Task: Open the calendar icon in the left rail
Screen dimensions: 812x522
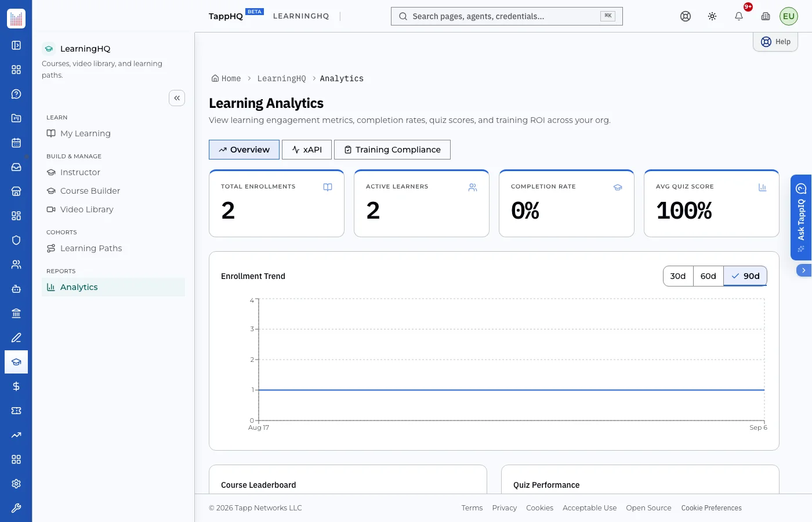Action: (x=16, y=143)
